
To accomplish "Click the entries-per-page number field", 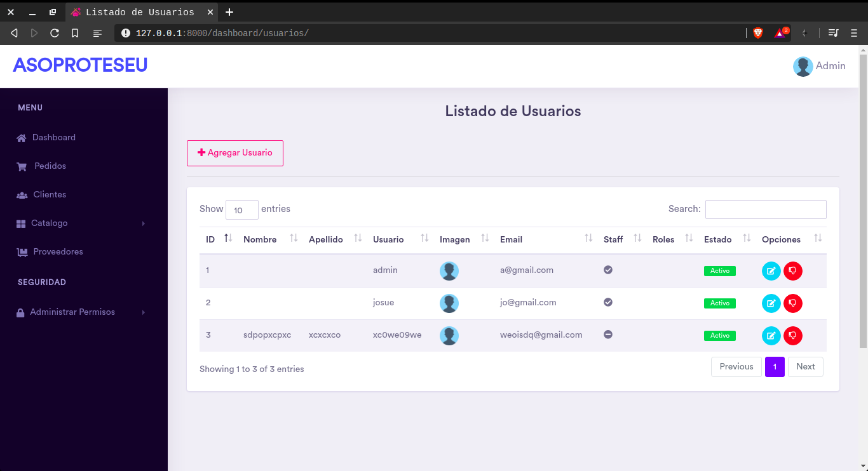I will pos(242,209).
